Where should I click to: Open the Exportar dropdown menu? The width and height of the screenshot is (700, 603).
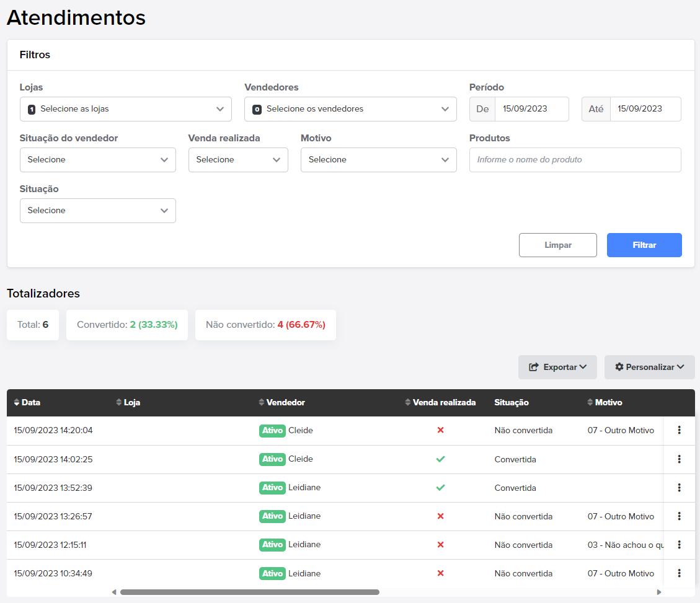tap(557, 367)
